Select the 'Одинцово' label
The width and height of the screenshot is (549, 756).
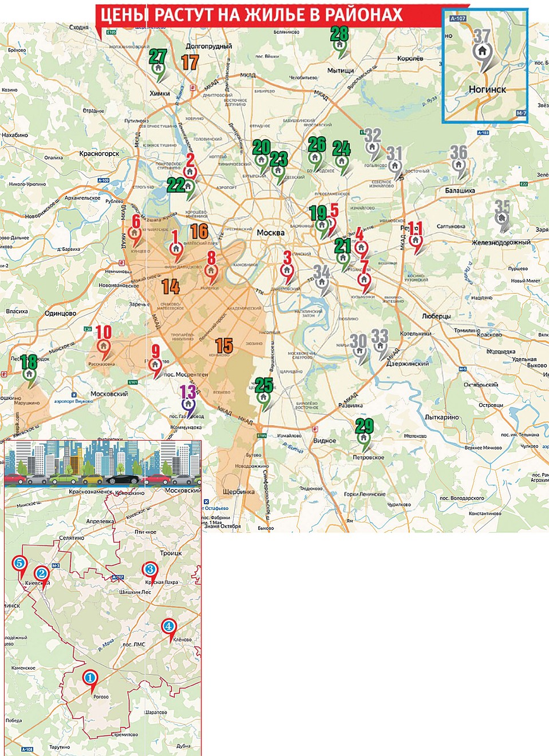60,313
